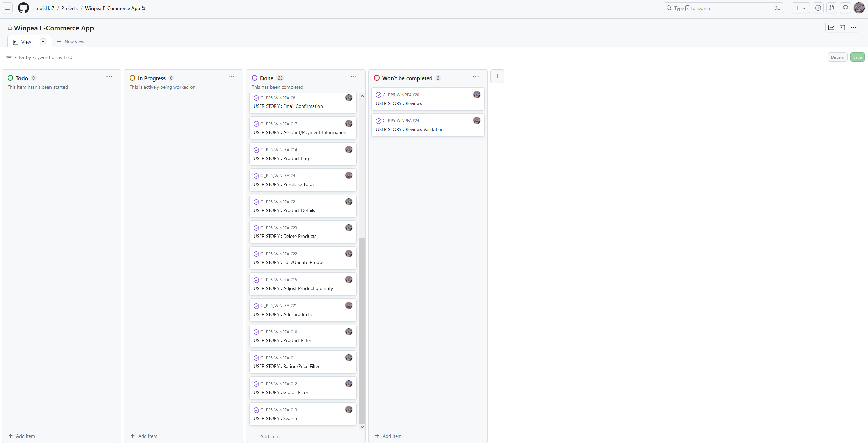The width and height of the screenshot is (868, 444).
Task: Open the project Insights chart icon
Action: pyautogui.click(x=831, y=28)
